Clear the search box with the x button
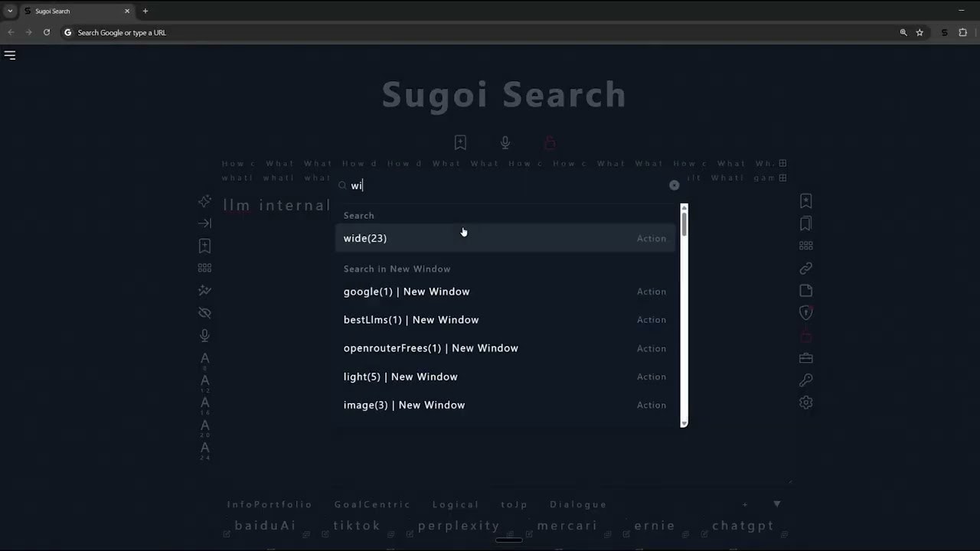Image resolution: width=980 pixels, height=551 pixels. click(674, 185)
